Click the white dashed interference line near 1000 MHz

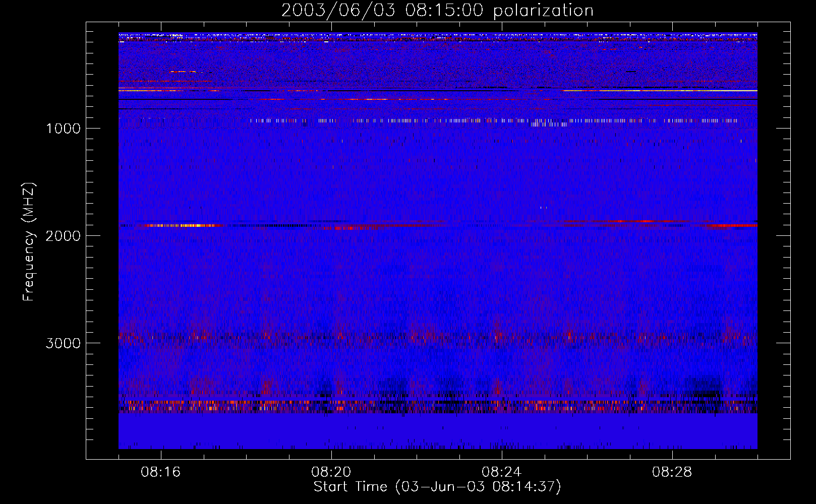click(x=494, y=121)
